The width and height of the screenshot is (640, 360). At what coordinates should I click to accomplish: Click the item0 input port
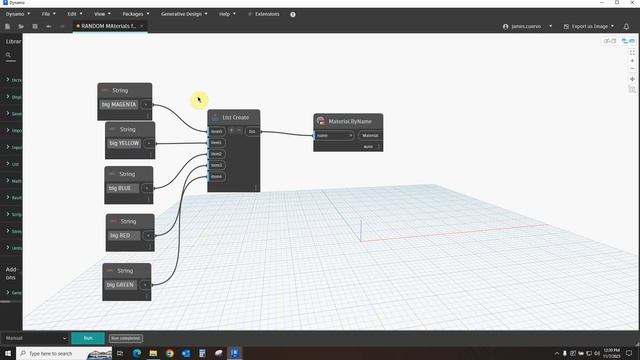tap(216, 131)
